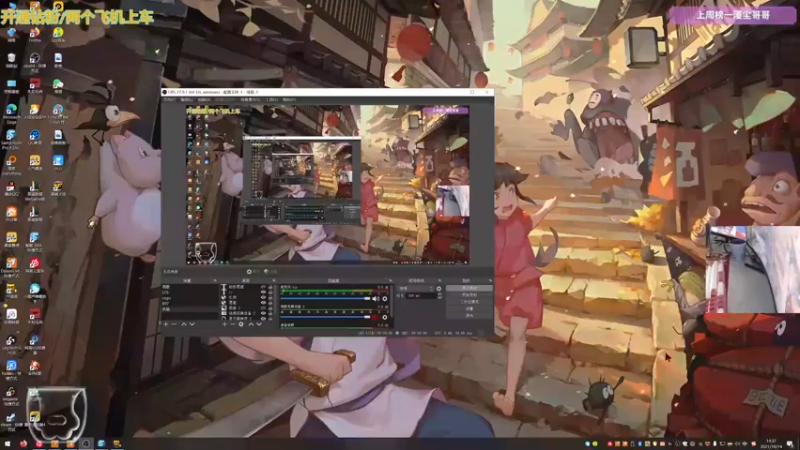Toggle visibility of the second source row
800x450 pixels.
pos(263,292)
